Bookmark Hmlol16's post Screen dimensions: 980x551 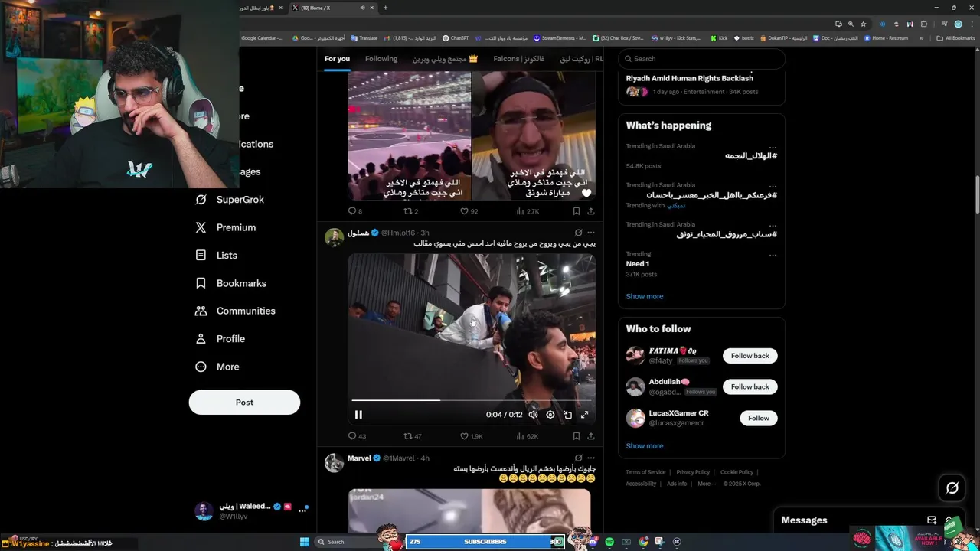pos(576,436)
